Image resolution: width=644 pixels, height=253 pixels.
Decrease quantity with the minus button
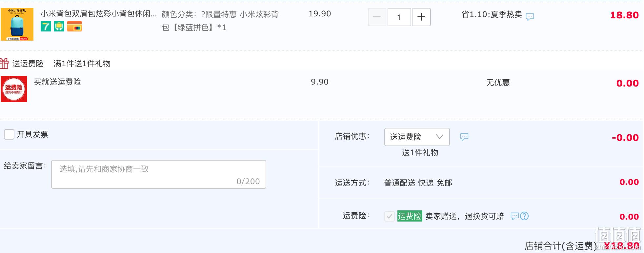click(x=377, y=17)
